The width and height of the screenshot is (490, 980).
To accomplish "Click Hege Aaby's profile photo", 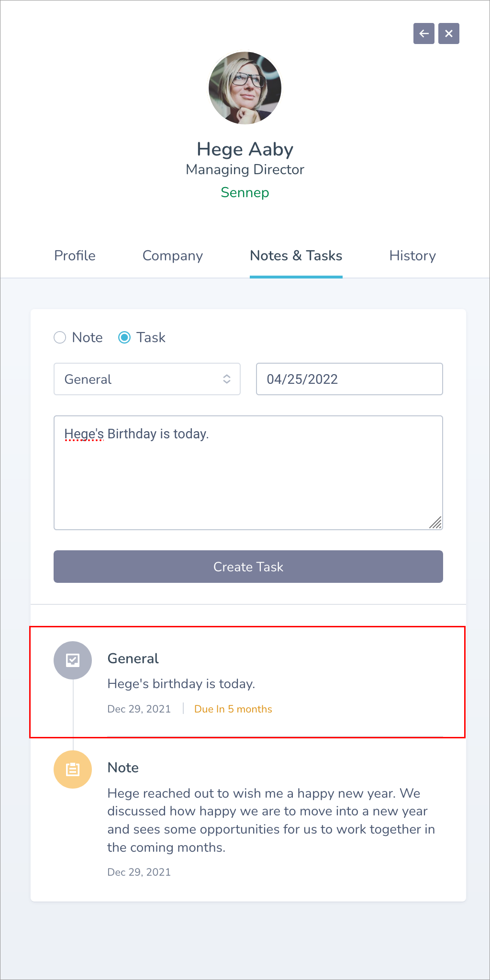I will click(245, 88).
